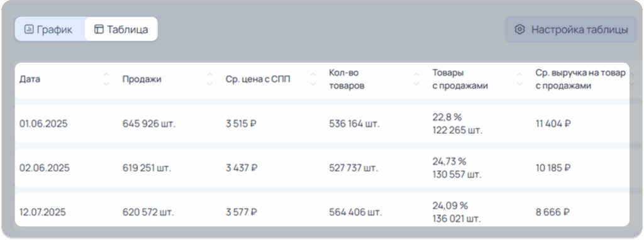This screenshot has height=240, width=644.
Task: Select the 12.07.2025 row date
Action: pos(43,212)
